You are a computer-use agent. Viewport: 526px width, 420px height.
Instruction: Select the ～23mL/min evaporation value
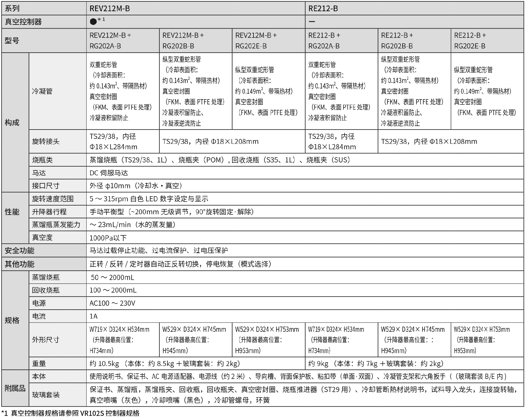[x=133, y=225]
